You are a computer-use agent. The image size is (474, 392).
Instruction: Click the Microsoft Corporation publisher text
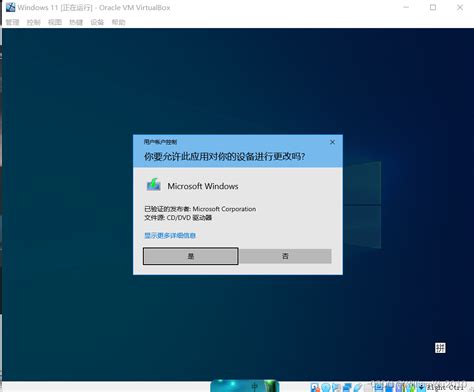click(224, 209)
